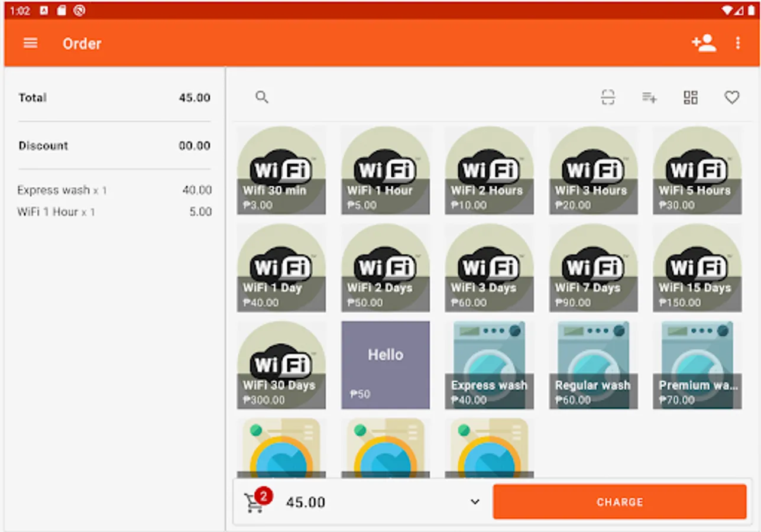Viewport: 761px width, 532px height.
Task: Click the 45.00 cart amount in bottom bar
Action: 306,502
